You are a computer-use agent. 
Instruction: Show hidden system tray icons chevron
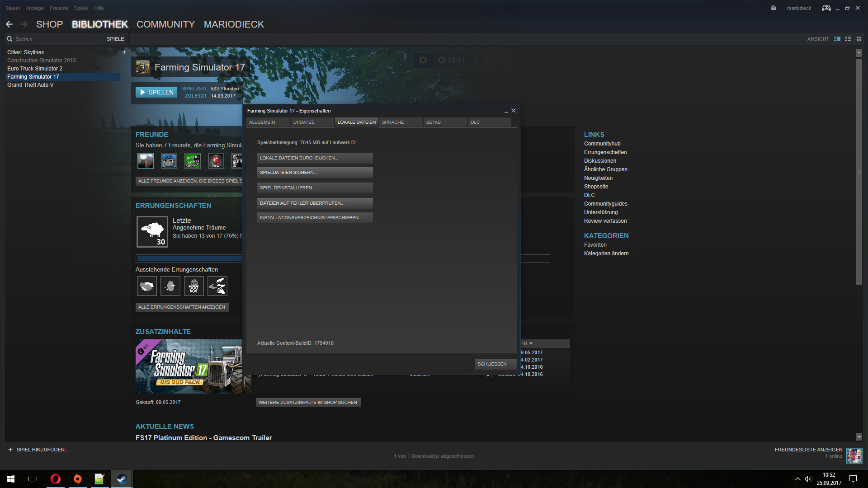797,479
